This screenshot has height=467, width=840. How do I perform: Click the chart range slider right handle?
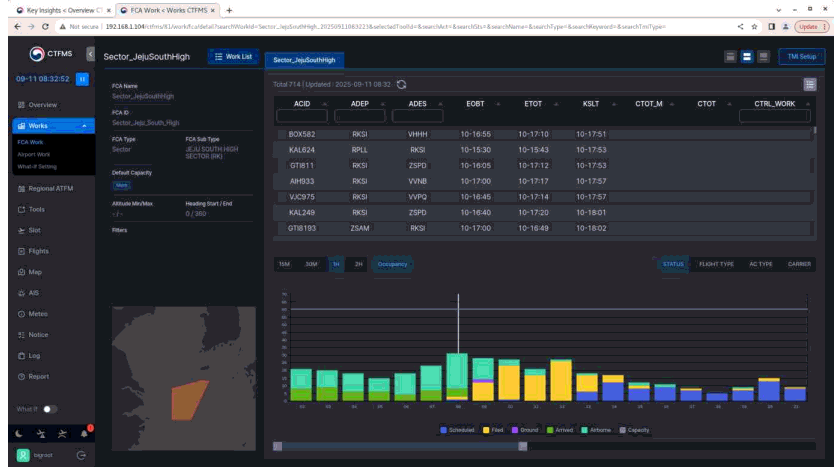pos(523,446)
